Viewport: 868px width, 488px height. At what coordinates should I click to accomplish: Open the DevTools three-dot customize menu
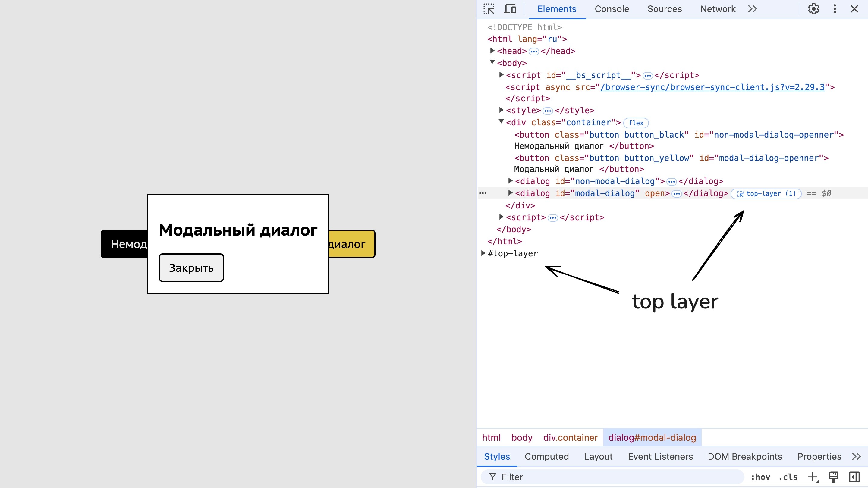coord(835,9)
